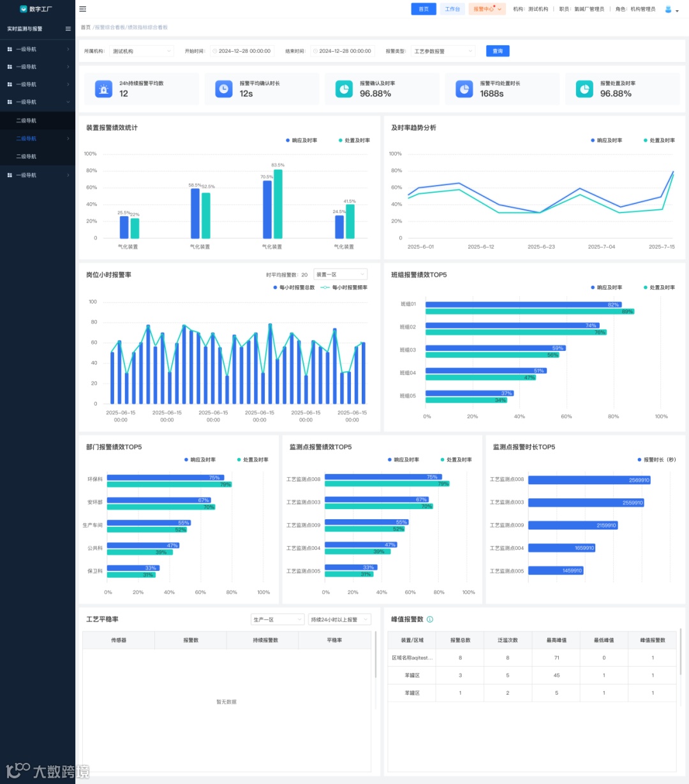
Task: Click the 传感器 column header
Action: tap(119, 640)
